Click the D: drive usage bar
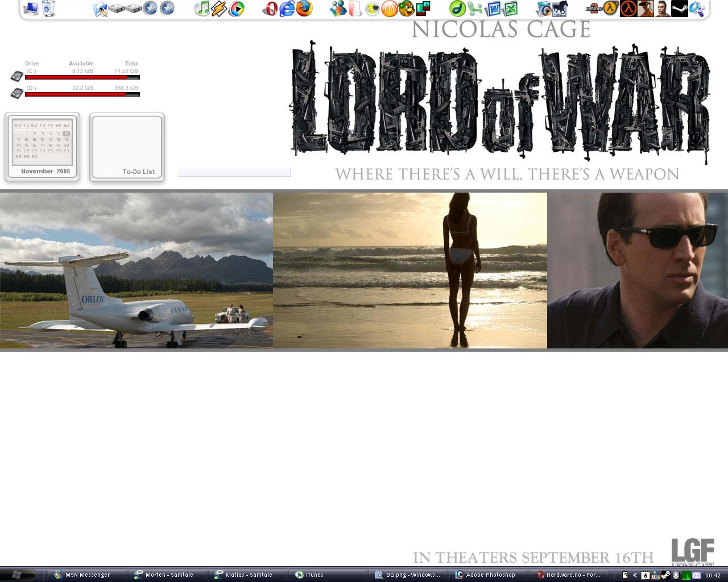728x582 pixels. point(82,94)
